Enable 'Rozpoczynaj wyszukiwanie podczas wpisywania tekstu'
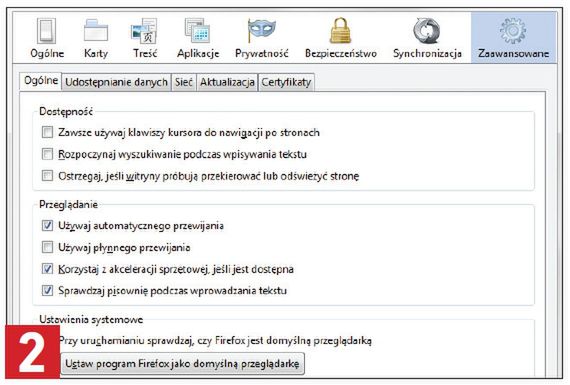This screenshot has height=385, width=570. (47, 154)
